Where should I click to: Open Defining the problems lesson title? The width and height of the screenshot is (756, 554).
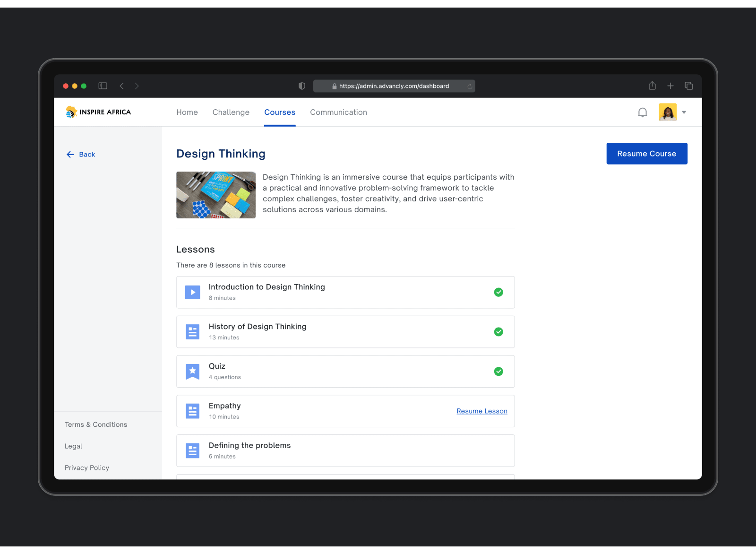250,446
